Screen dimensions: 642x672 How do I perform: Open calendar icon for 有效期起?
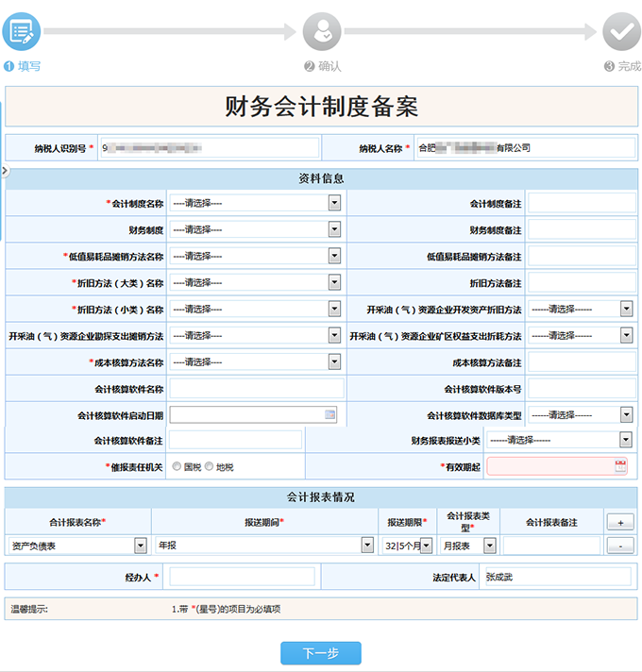tap(619, 466)
